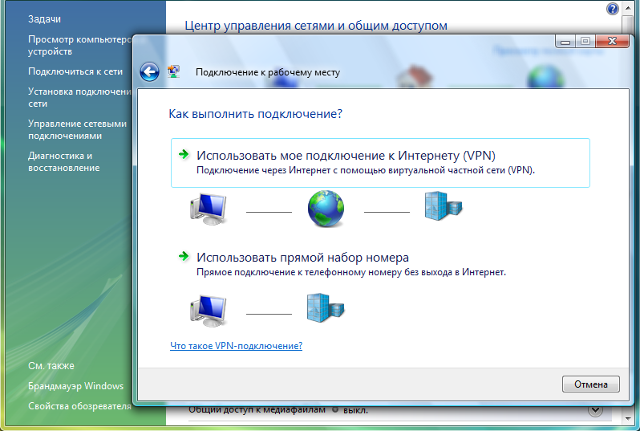Click green arrow beside direct dial option
Image resolution: width=640 pixels, height=431 pixels.
(184, 256)
